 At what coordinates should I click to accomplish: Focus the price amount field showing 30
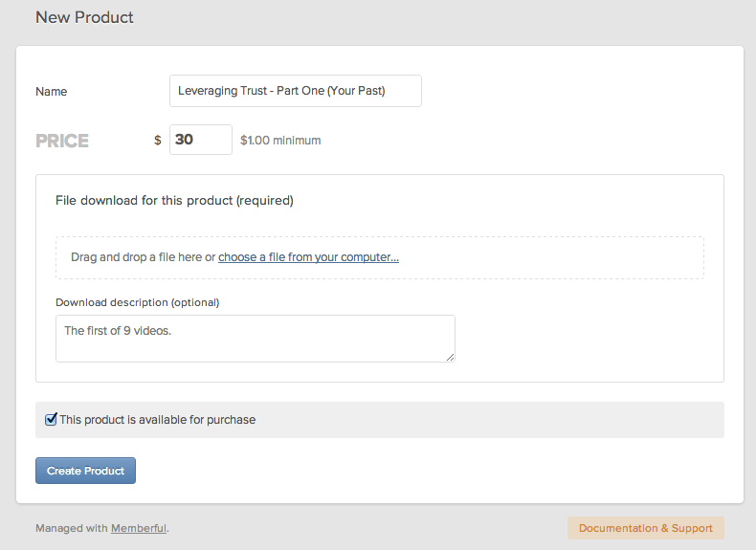pos(200,140)
